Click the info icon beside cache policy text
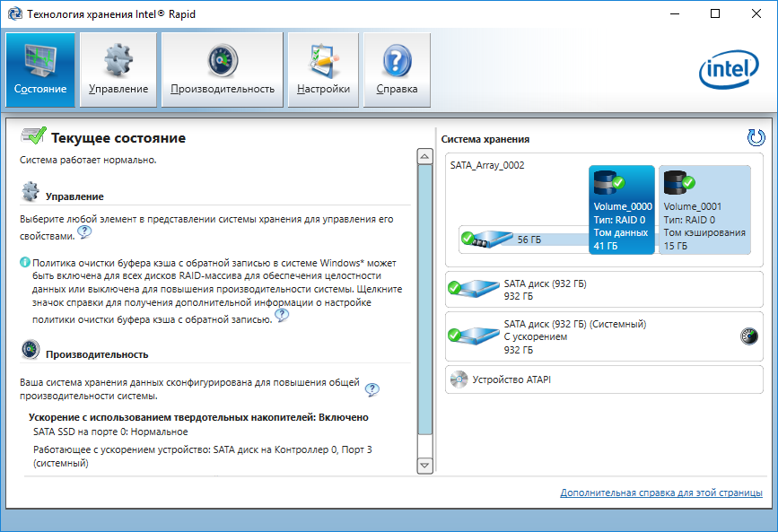Screen dimensions: 778x532 25,262
